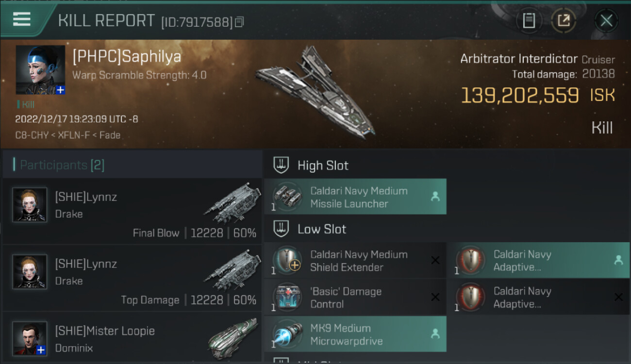Image resolution: width=631 pixels, height=364 pixels.
Task: Close the kill report window
Action: (x=606, y=20)
